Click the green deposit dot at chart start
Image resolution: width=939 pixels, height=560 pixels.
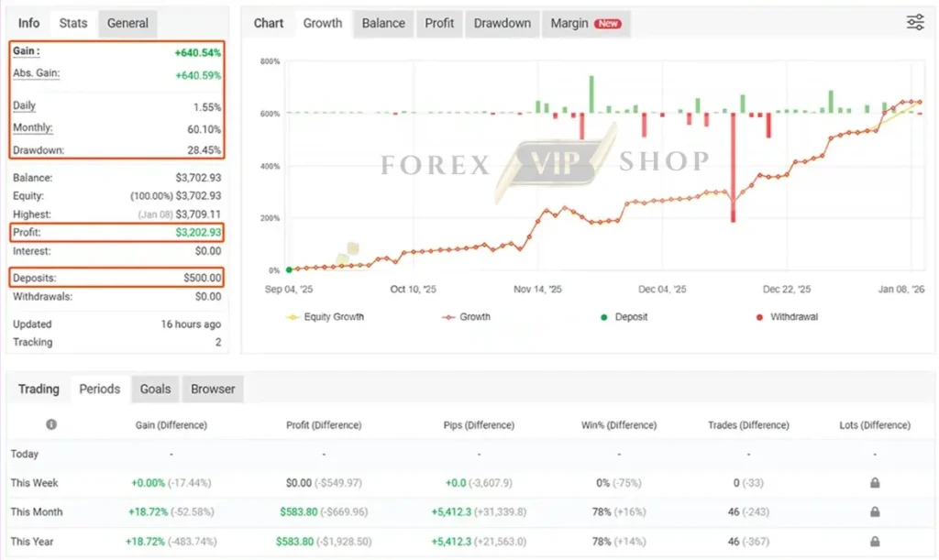289,269
